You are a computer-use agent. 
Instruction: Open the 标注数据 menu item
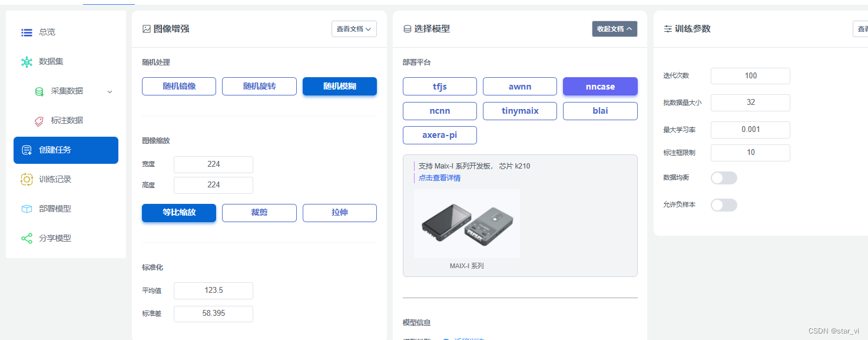(66, 121)
